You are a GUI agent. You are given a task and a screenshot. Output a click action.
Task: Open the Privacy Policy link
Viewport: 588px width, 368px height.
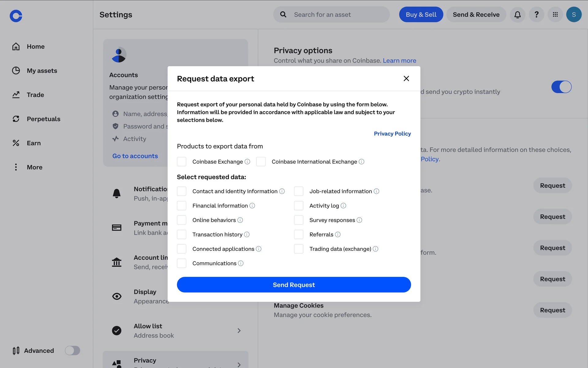pyautogui.click(x=392, y=134)
